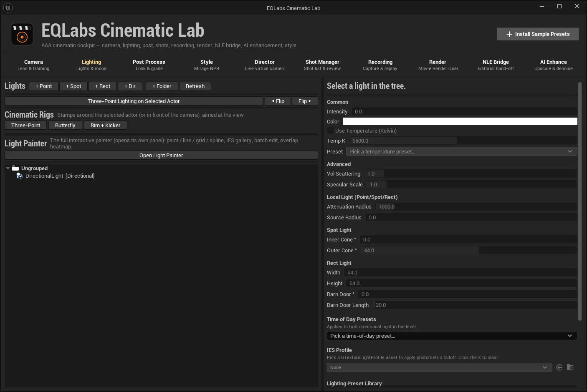Open the white Color swatch picker
The width and height of the screenshot is (587, 392).
[x=460, y=121]
